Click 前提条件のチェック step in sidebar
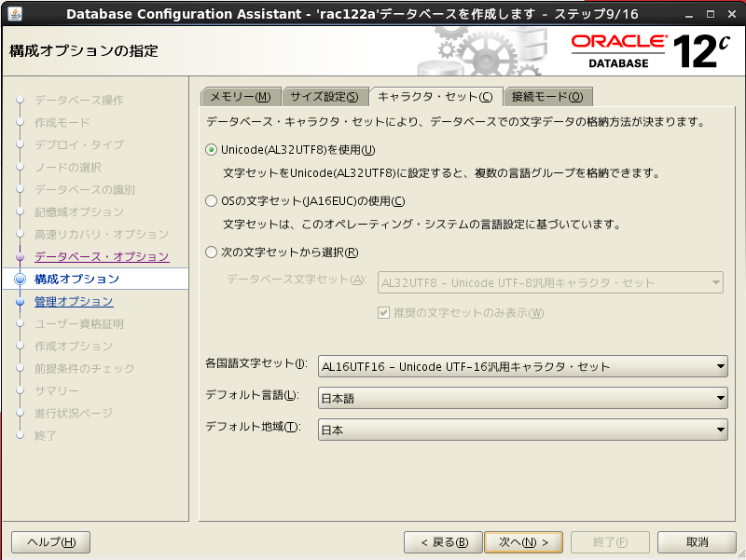Screen dimensions: 746x560 pos(85,368)
